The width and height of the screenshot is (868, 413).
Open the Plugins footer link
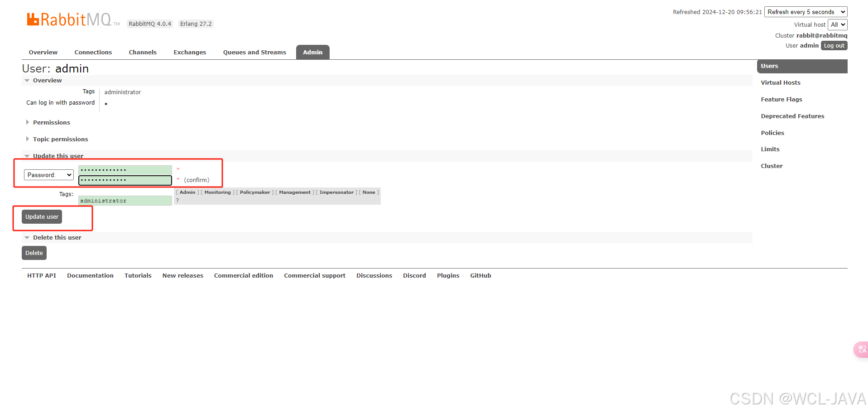pos(448,276)
